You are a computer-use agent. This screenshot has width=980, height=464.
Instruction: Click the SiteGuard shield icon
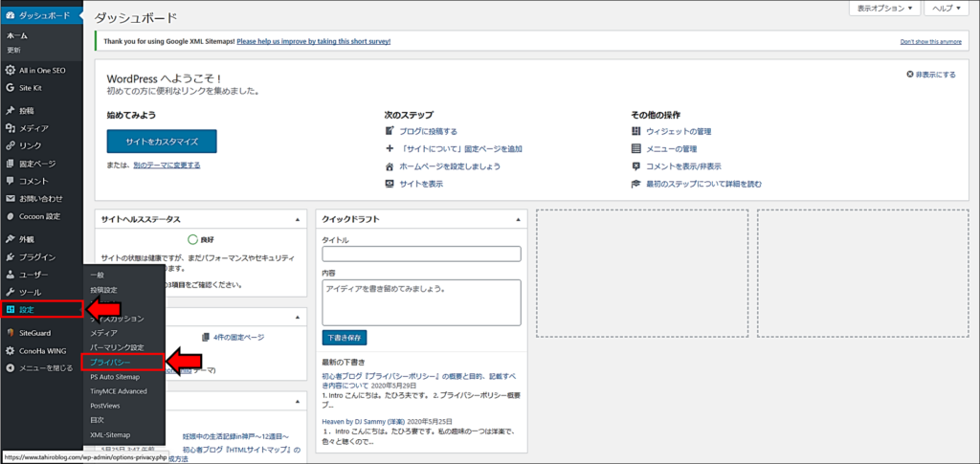click(10, 333)
